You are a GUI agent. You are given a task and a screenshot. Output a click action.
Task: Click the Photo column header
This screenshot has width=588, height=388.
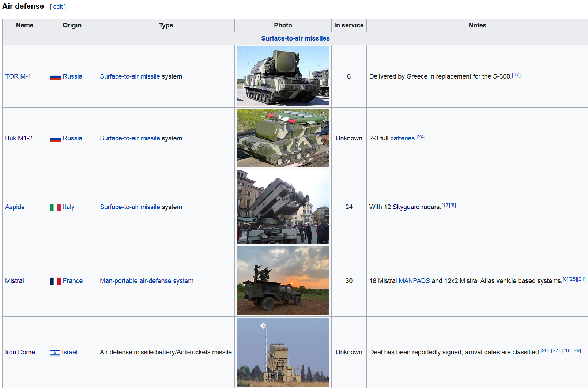point(283,25)
